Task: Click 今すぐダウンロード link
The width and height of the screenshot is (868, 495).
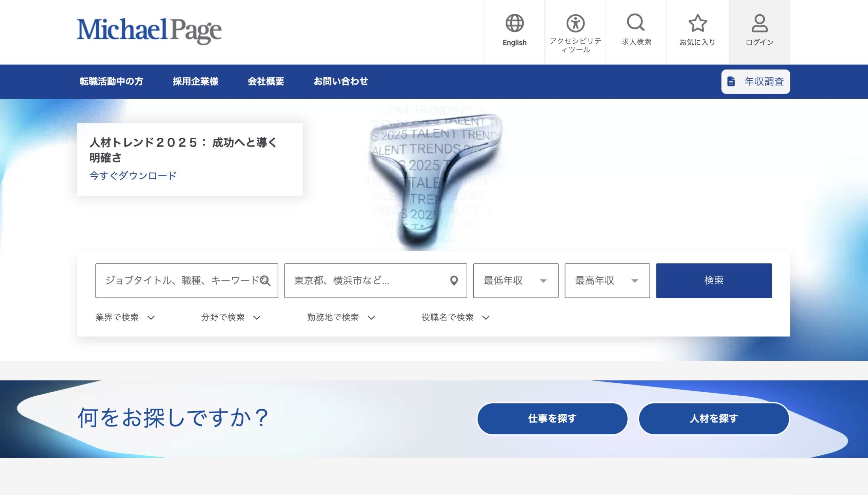Action: [132, 175]
